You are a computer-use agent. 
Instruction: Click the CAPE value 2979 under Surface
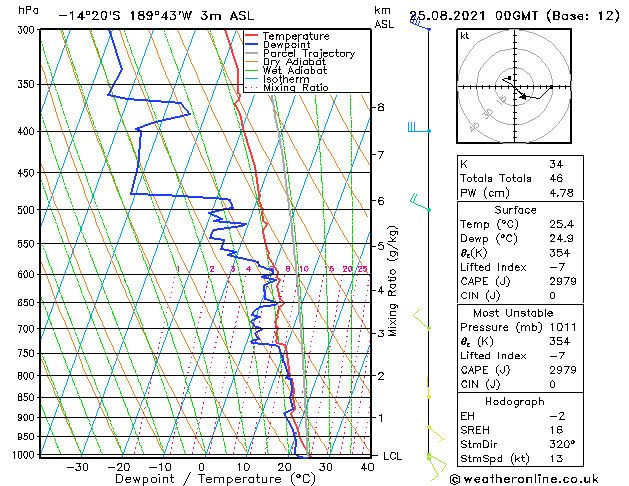pos(563,281)
